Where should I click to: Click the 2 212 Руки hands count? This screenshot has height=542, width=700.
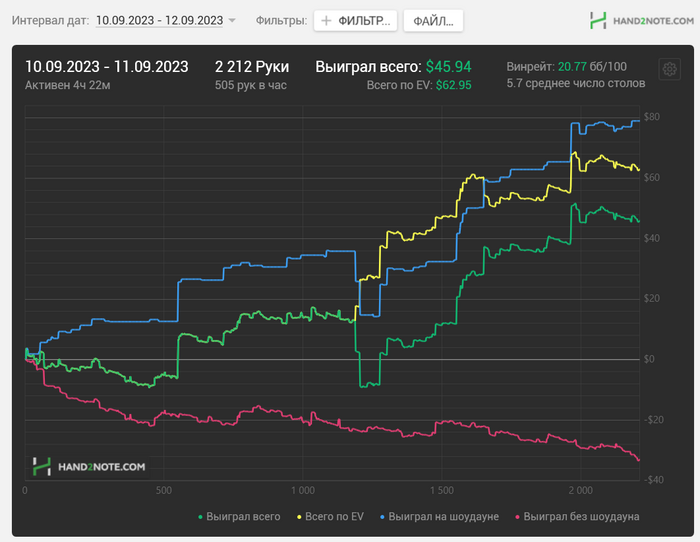click(x=252, y=67)
